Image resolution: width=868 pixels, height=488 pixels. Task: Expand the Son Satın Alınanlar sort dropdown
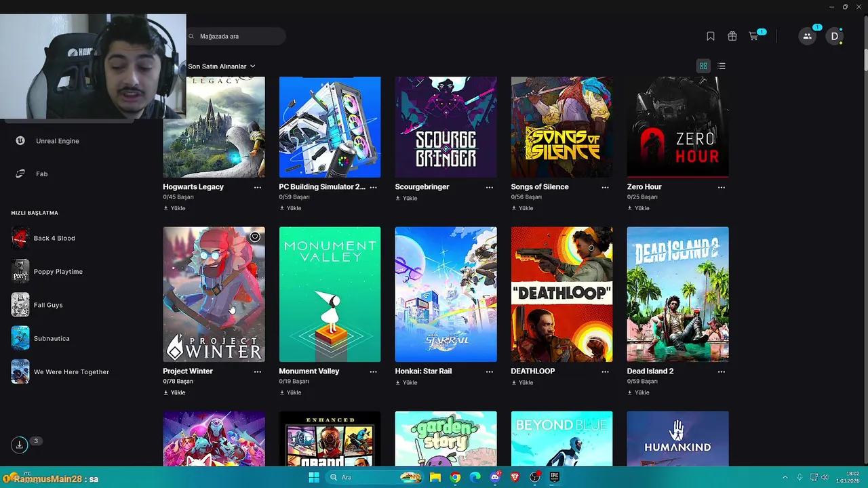pyautogui.click(x=222, y=66)
